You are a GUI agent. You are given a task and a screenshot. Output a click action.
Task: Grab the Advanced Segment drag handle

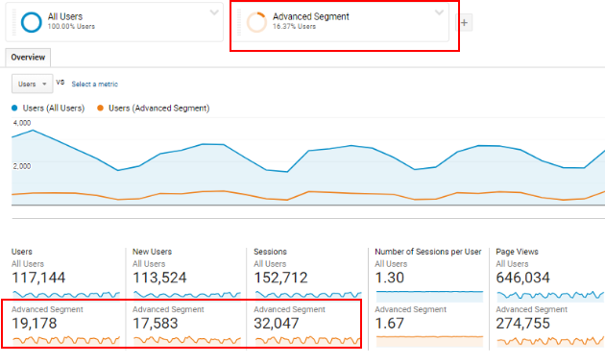tap(239, 22)
